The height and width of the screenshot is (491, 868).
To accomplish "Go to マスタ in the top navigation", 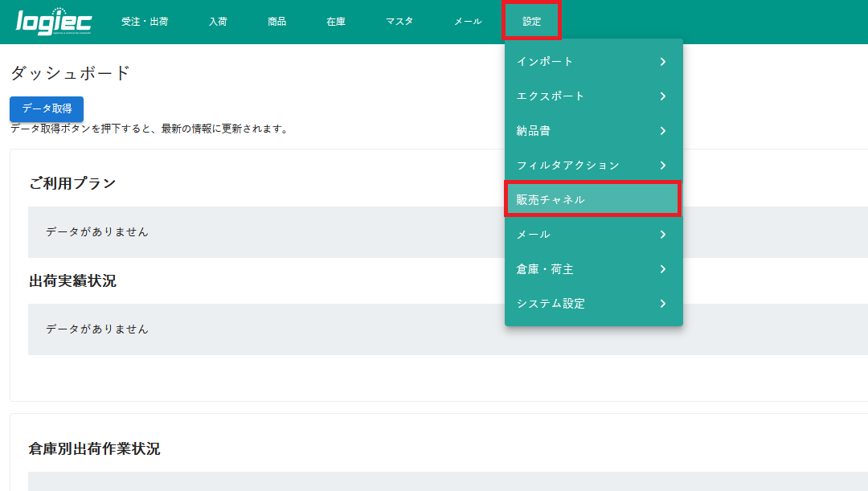I will [x=399, y=22].
